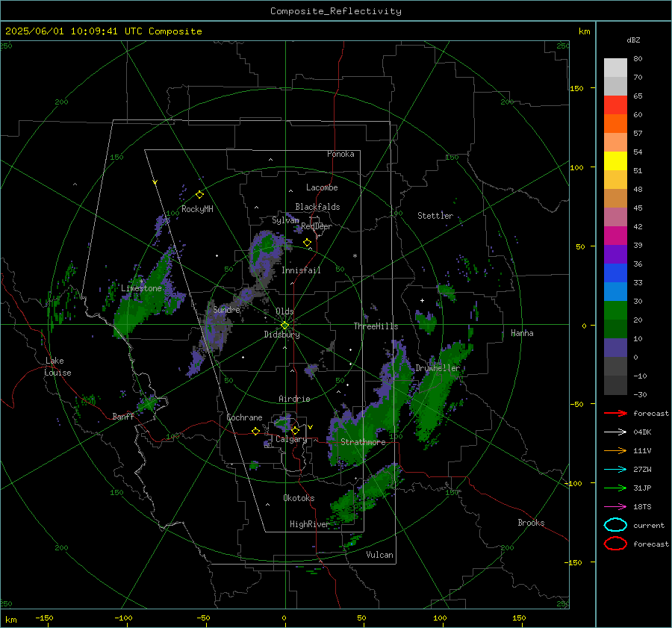
Task: Click the Olds town label
Action: pyautogui.click(x=284, y=311)
